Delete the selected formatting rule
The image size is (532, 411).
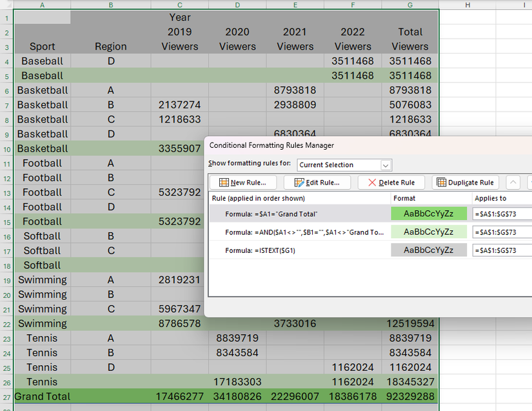click(x=391, y=182)
